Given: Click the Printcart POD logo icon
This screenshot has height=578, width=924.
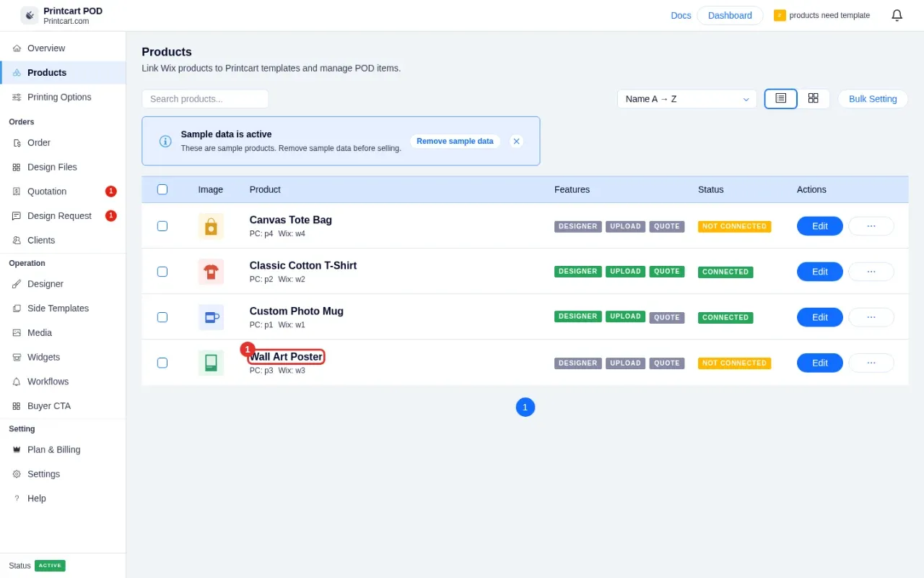Looking at the screenshot, I should [x=30, y=15].
